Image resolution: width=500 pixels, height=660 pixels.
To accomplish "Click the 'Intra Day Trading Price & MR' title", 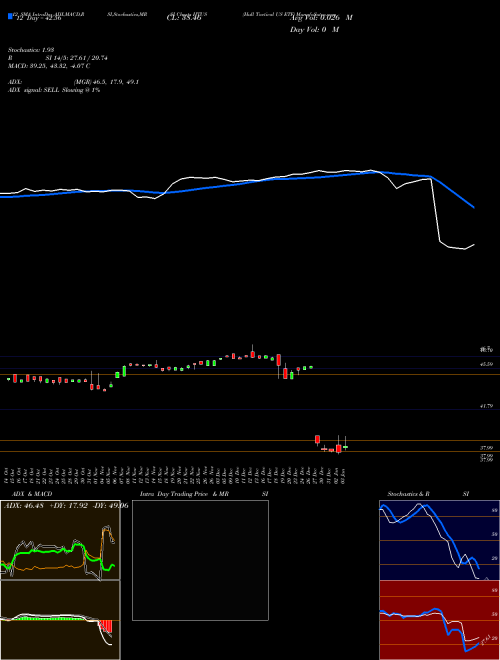I will [184, 494].
